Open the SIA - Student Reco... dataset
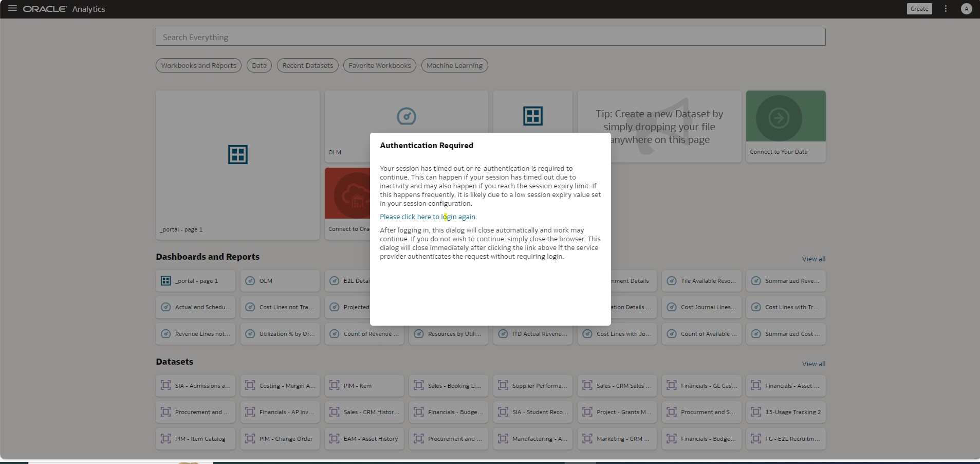 point(532,412)
